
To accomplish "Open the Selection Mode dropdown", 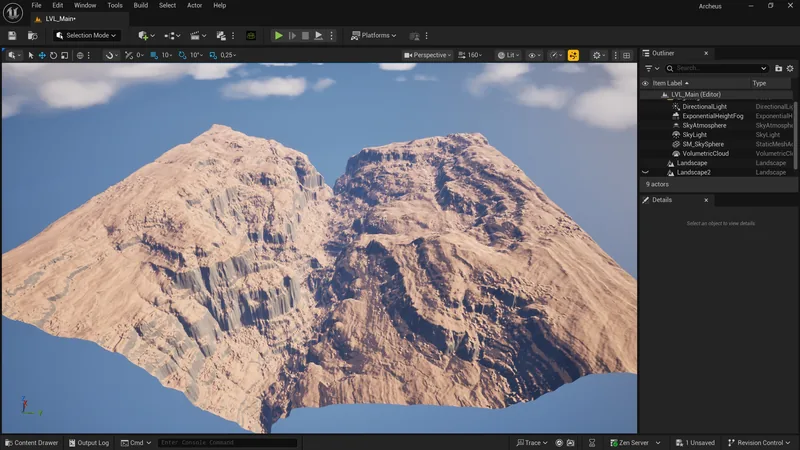I will tap(87, 36).
